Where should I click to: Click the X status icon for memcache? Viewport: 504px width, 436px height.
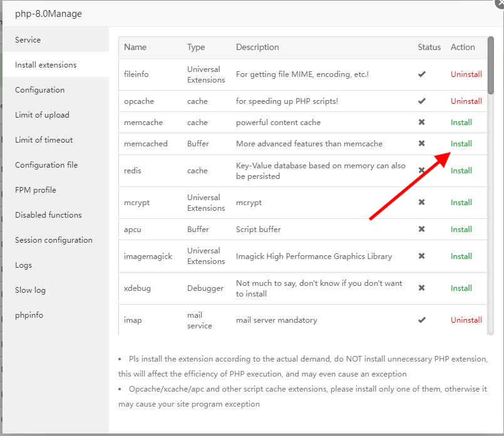click(x=422, y=123)
